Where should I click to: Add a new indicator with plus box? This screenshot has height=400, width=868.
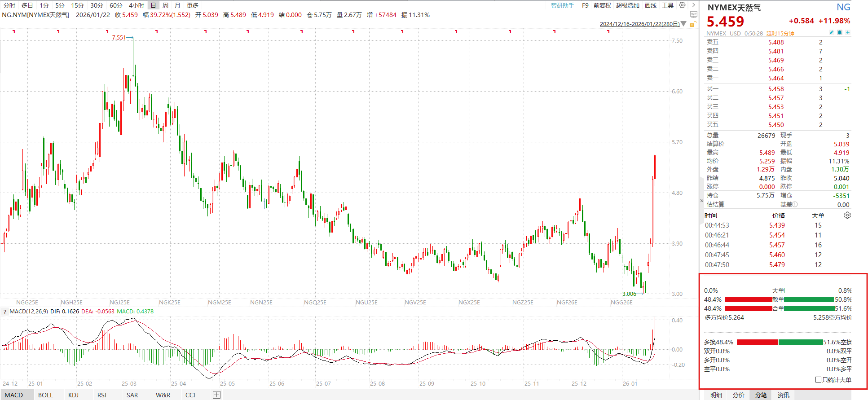pos(216,395)
